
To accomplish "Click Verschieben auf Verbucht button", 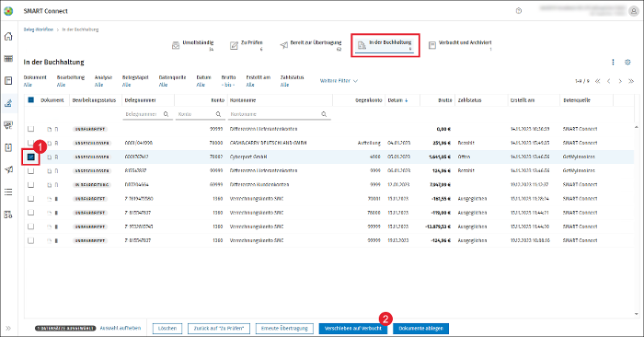I will pos(352,329).
